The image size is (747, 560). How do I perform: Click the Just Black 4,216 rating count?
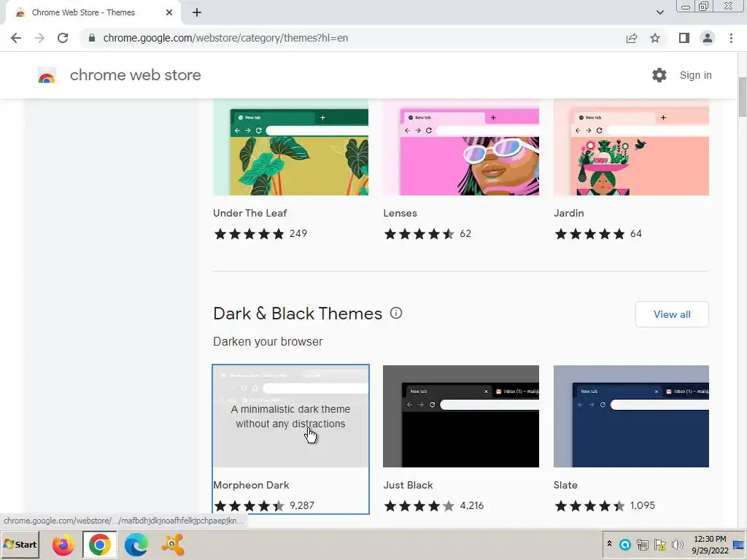(x=472, y=506)
